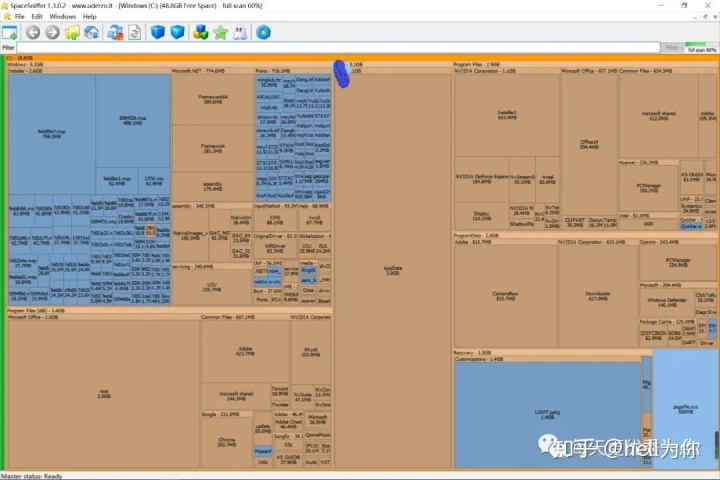Click the SpaceSniffer icon beside File menu
The image size is (720, 480).
[7, 16]
